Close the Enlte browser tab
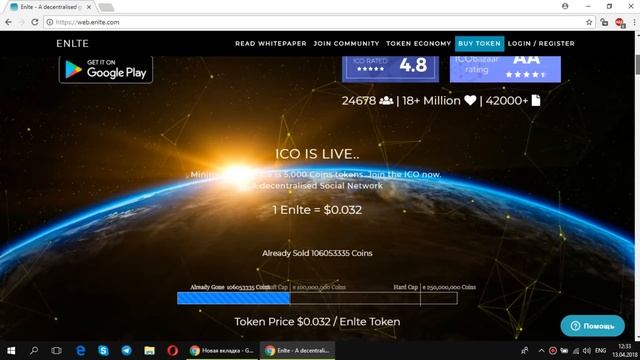Viewport: 640px width, 360px height. 89,7
